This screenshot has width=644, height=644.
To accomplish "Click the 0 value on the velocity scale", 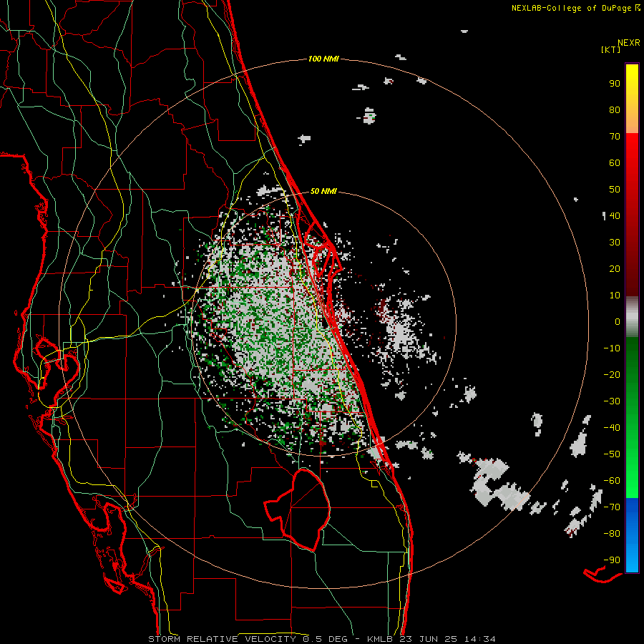I will (618, 322).
